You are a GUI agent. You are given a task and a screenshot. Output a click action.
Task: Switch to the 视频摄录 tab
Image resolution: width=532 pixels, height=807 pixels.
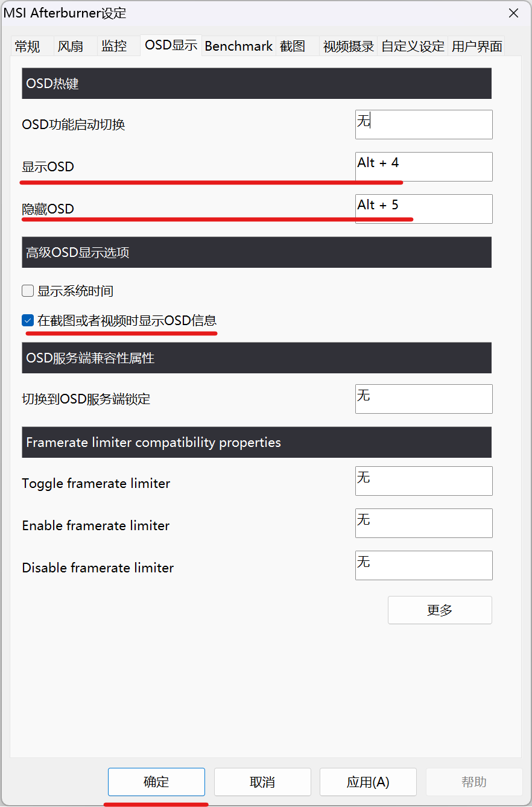point(349,46)
